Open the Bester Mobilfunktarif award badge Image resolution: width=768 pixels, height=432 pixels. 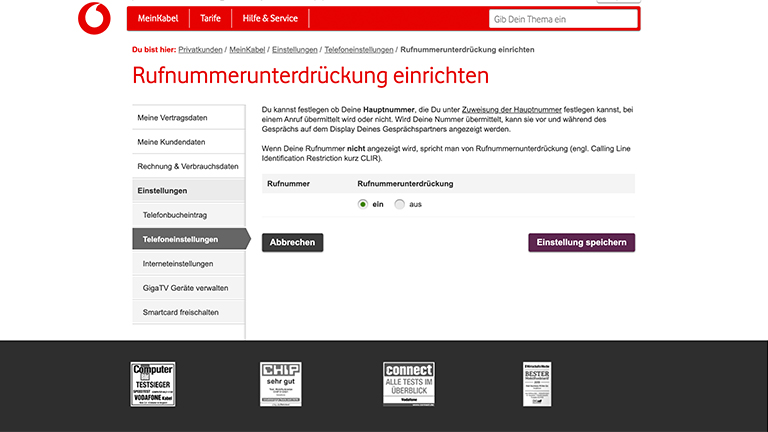pos(537,384)
